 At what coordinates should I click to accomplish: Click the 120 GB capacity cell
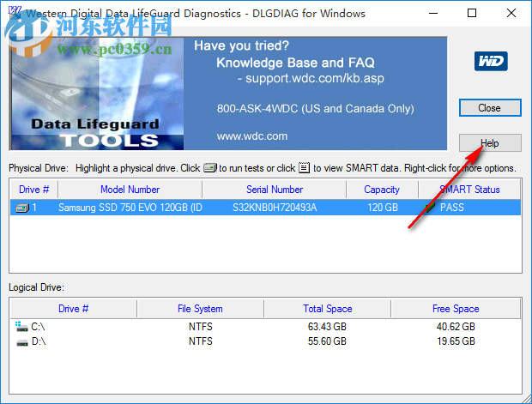[x=383, y=208]
